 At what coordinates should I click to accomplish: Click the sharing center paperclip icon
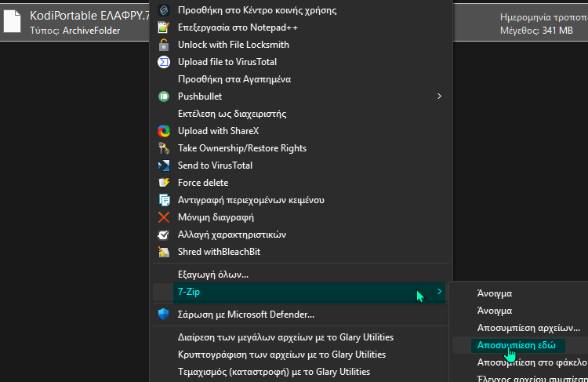164,10
